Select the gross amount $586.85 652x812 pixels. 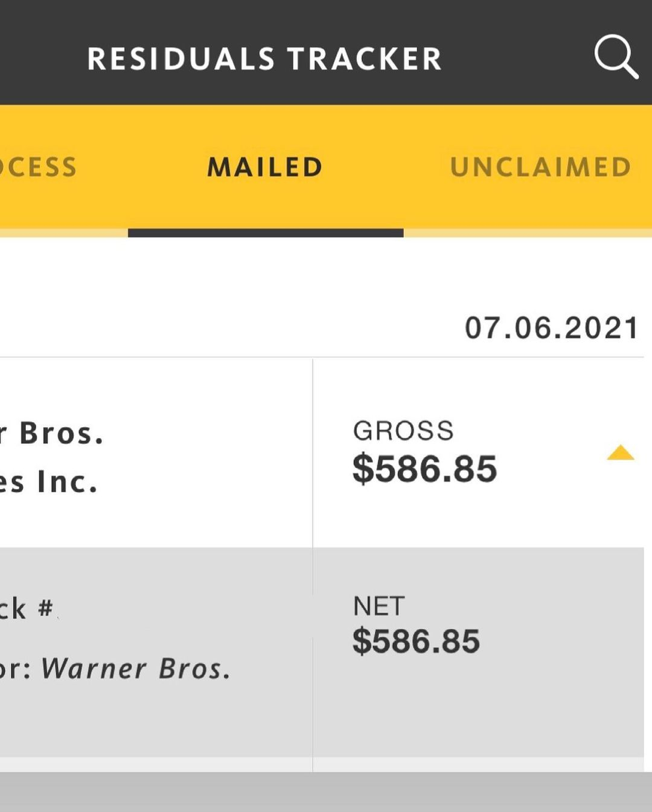click(424, 469)
